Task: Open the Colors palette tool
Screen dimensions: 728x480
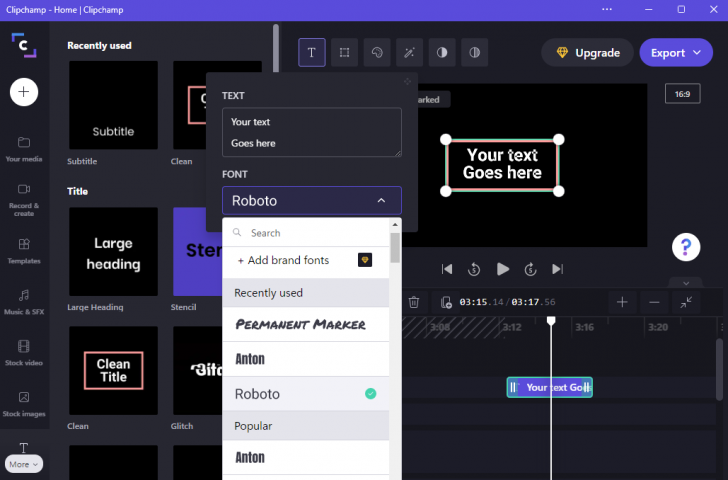Action: [377, 52]
